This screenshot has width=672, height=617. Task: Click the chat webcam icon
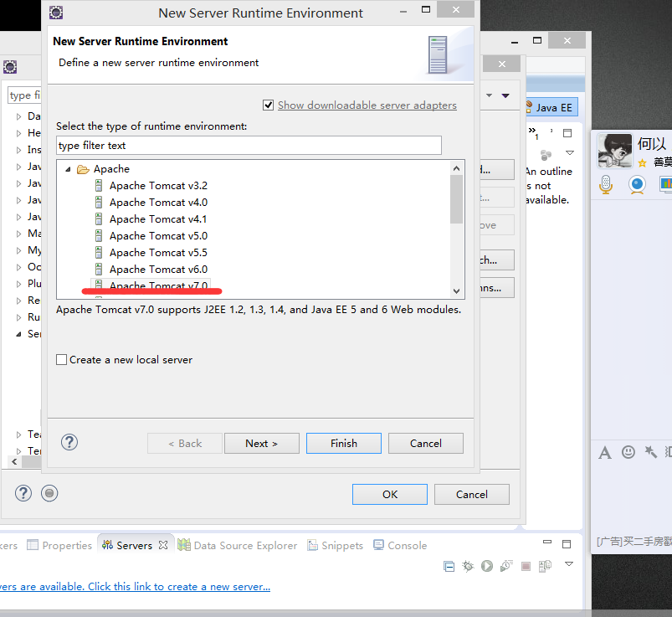[x=637, y=185]
